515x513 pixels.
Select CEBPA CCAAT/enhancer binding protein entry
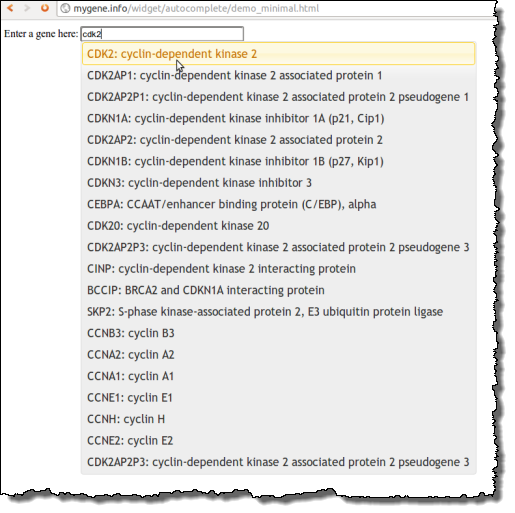pos(279,204)
